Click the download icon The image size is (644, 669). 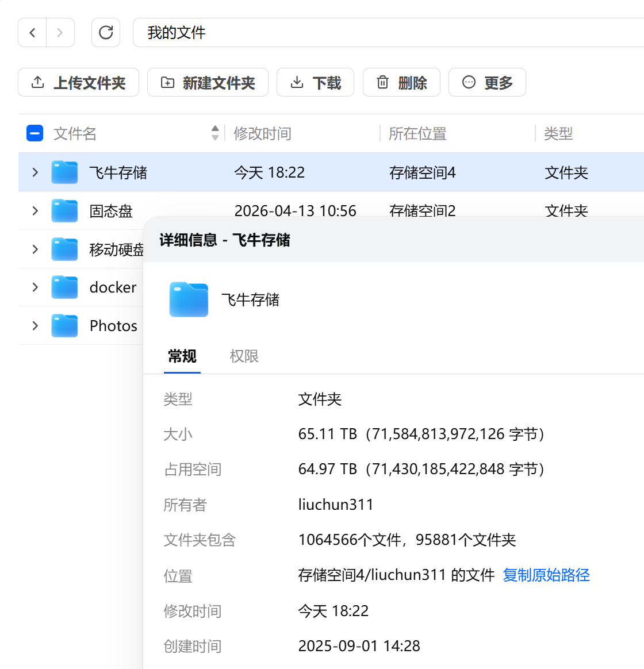(297, 82)
